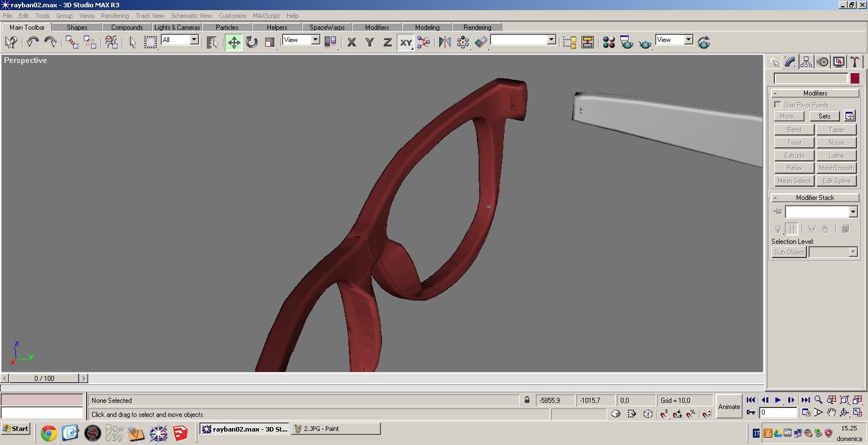Click the Sets button in Modifiers
Viewport: 868px width, 445px height.
tap(824, 116)
